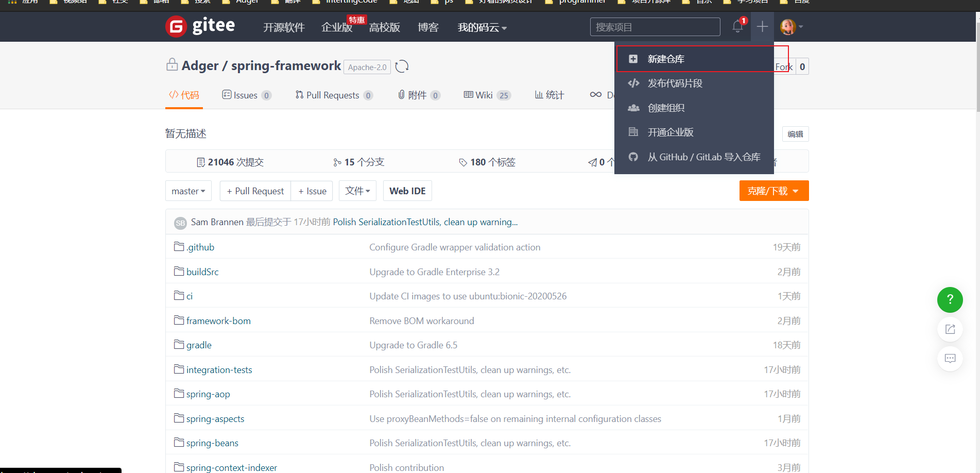Switch to the Issues tab

[247, 95]
